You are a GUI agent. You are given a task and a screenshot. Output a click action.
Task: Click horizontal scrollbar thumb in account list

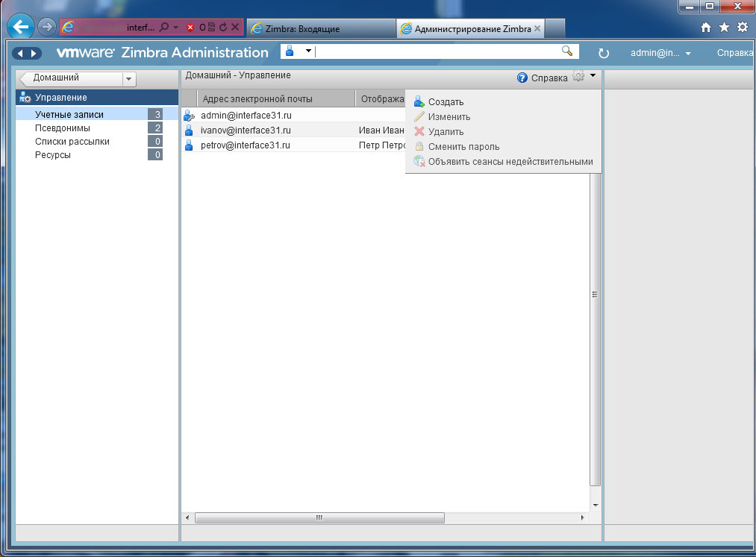[x=319, y=518]
